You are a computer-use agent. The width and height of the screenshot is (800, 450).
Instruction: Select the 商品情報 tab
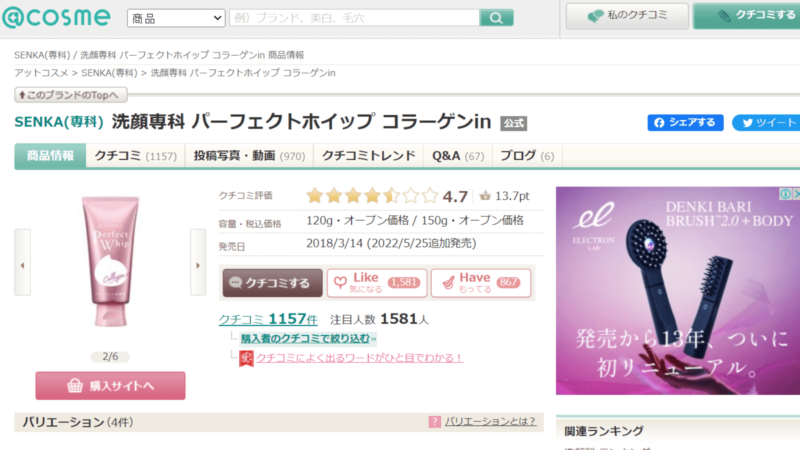(x=50, y=156)
